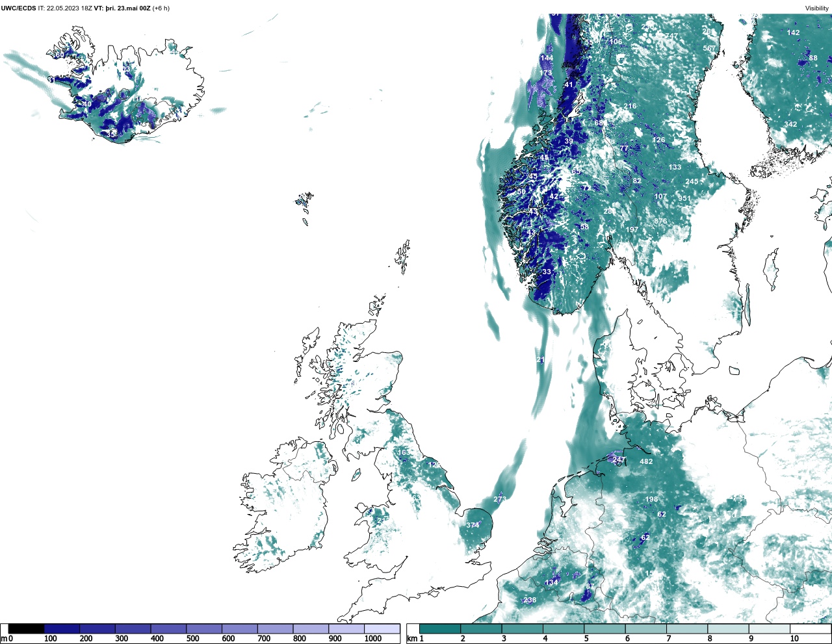Click the "23.mai 00Z" valid time text
This screenshot has height=644, width=832.
tap(133, 8)
